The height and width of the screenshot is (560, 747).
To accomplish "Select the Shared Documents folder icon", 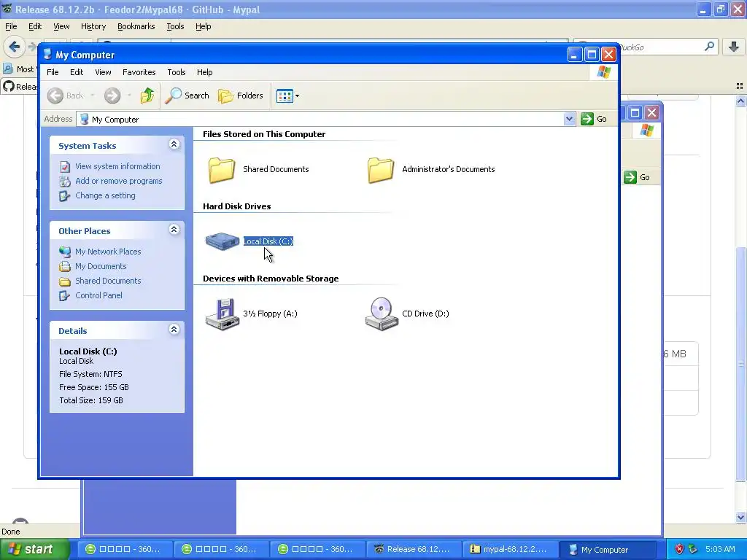I will (222, 169).
